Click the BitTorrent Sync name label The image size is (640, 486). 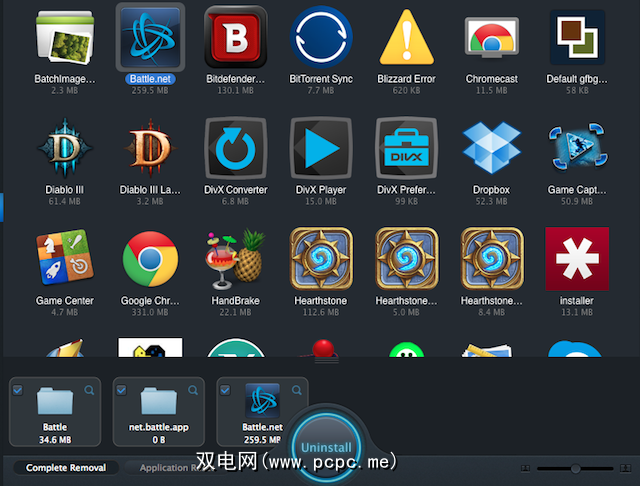(321, 79)
